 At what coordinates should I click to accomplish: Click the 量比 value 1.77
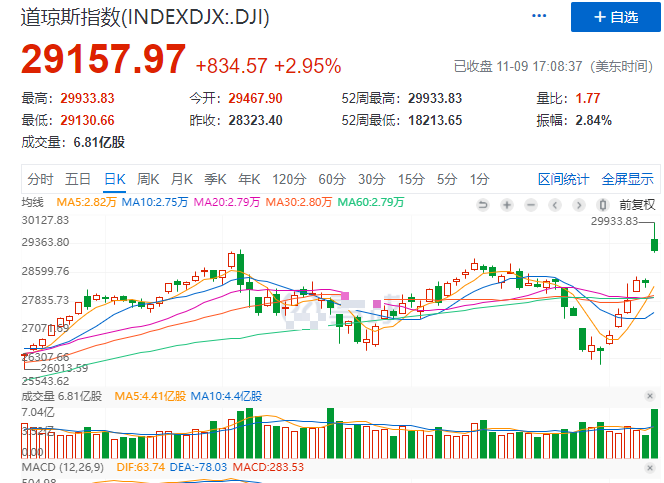[x=588, y=98]
